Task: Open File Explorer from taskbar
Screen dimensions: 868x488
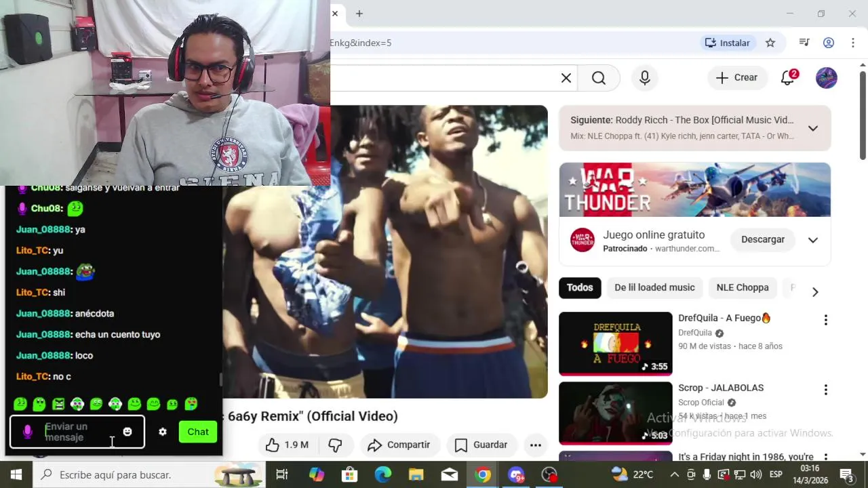Action: 416,474
